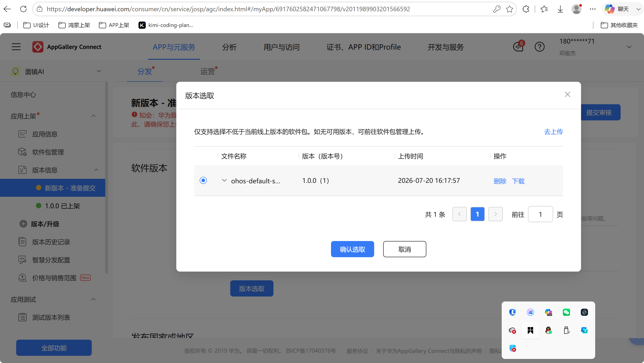Screen dimensions: 644x363
Task: Click 下载 for the ohos-default package
Action: coord(518,181)
